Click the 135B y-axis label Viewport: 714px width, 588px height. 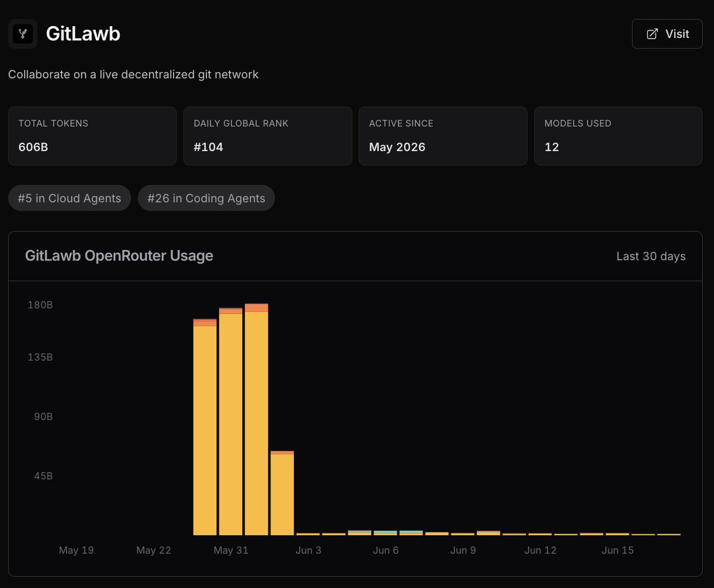pyautogui.click(x=40, y=358)
